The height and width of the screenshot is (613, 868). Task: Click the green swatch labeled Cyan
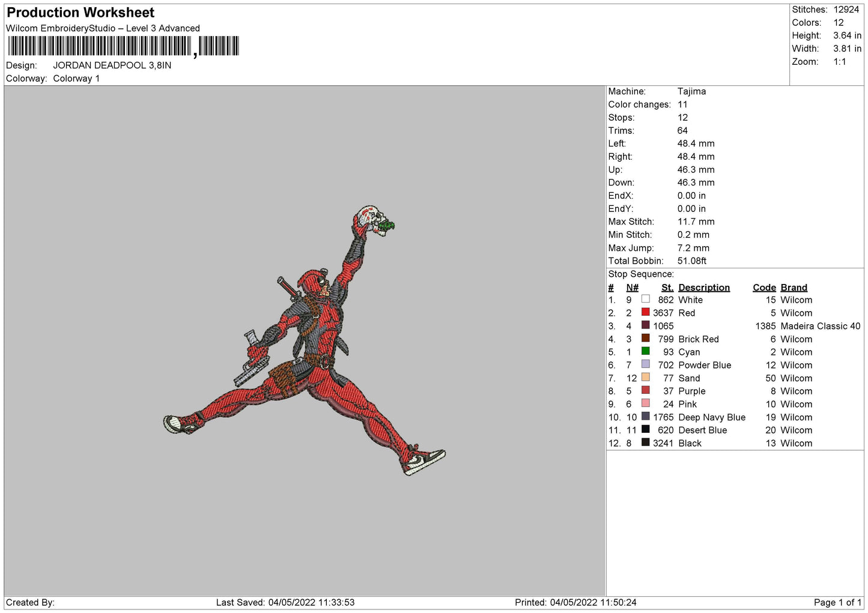(x=645, y=351)
